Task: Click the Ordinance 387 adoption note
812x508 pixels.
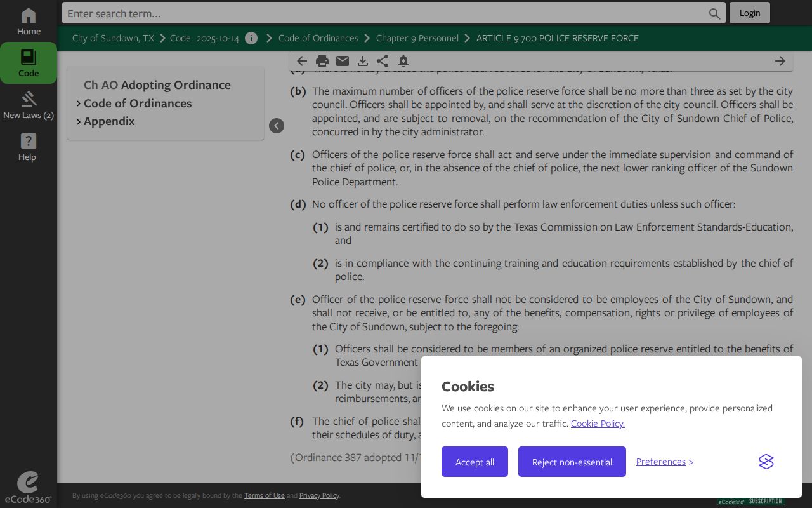Action: click(355, 458)
